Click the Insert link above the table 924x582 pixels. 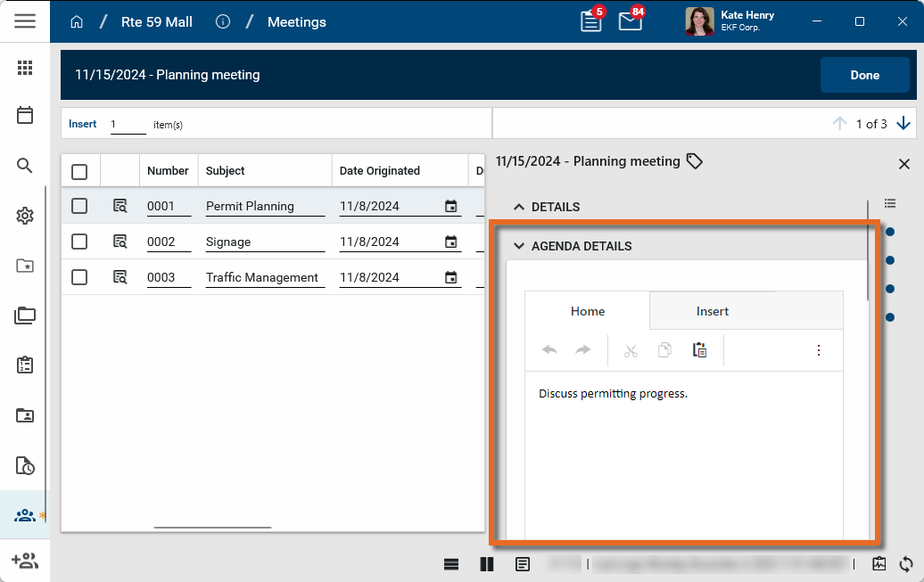point(82,124)
